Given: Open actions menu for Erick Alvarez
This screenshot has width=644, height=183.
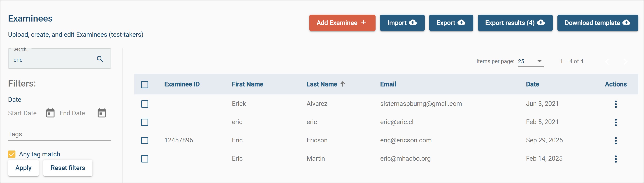Looking at the screenshot, I should pyautogui.click(x=616, y=104).
